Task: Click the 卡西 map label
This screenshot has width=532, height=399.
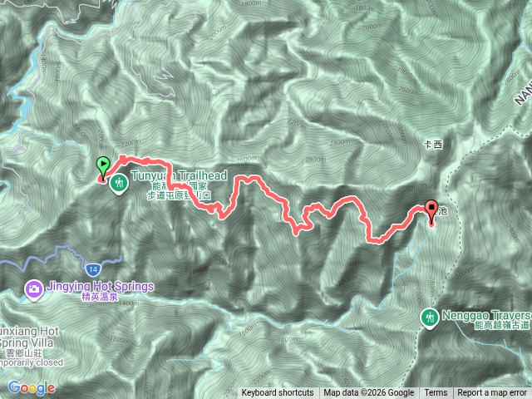Action: tap(433, 145)
